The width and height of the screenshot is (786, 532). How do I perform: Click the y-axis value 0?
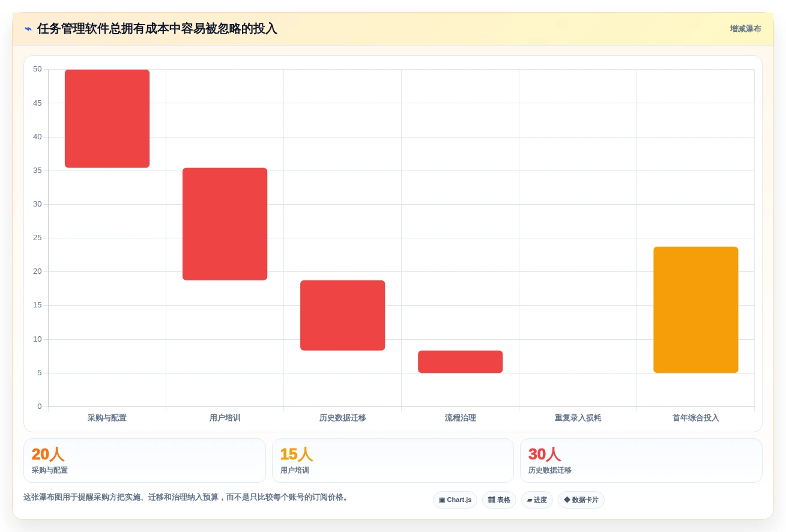[x=40, y=407]
